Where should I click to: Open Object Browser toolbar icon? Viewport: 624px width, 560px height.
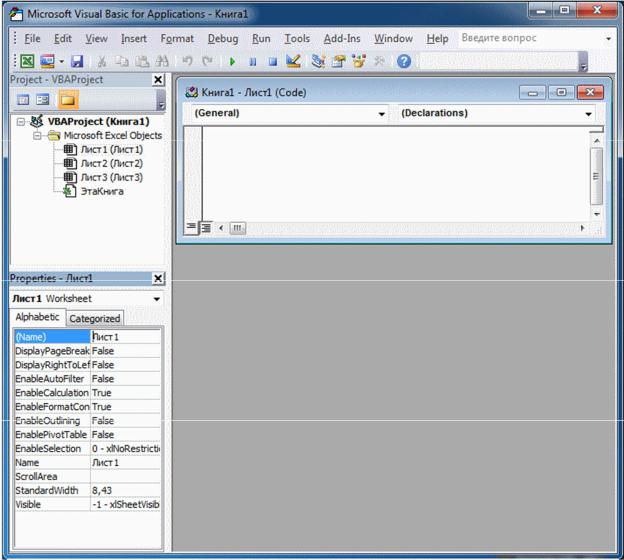tap(359, 61)
